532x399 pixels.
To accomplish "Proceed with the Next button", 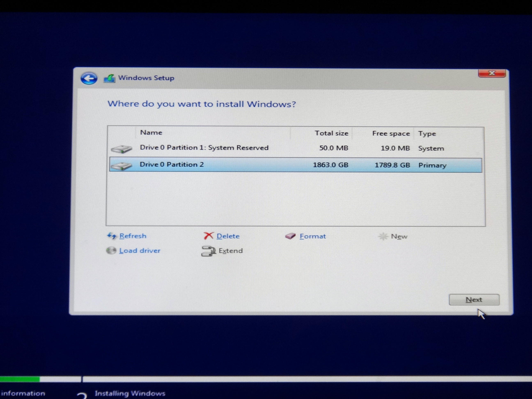I will [x=474, y=300].
